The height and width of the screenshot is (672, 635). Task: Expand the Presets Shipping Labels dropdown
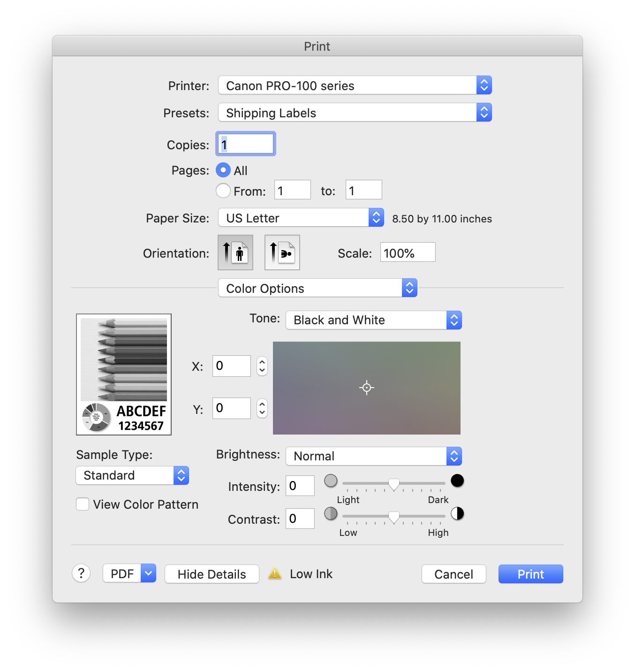(x=355, y=113)
